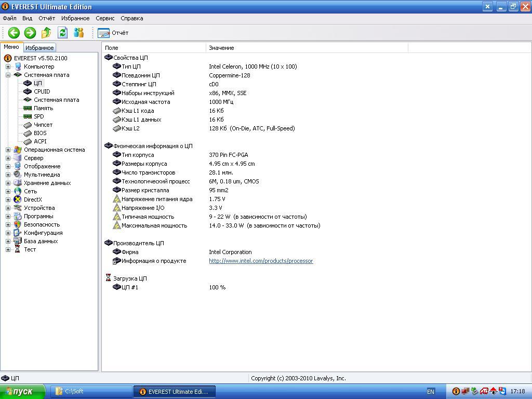The image size is (532, 399).
Task: Open the Чипсет tree item
Action: [x=43, y=125]
